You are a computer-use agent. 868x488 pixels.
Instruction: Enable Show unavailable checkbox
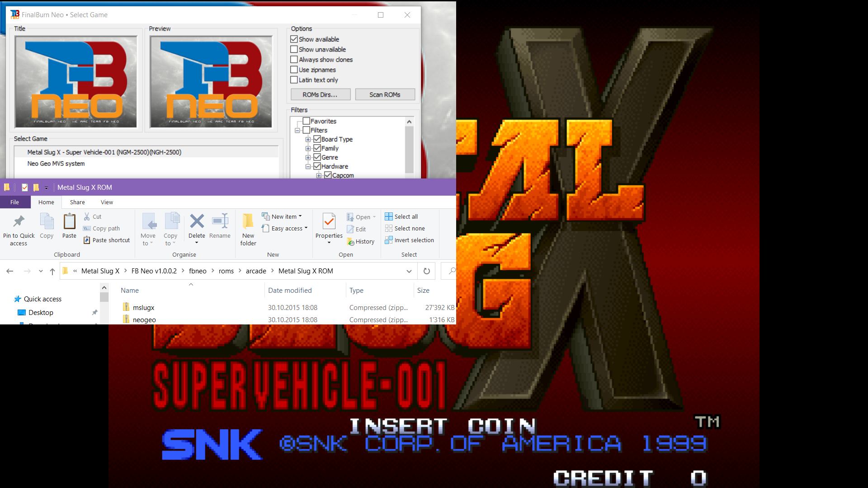[x=294, y=49]
